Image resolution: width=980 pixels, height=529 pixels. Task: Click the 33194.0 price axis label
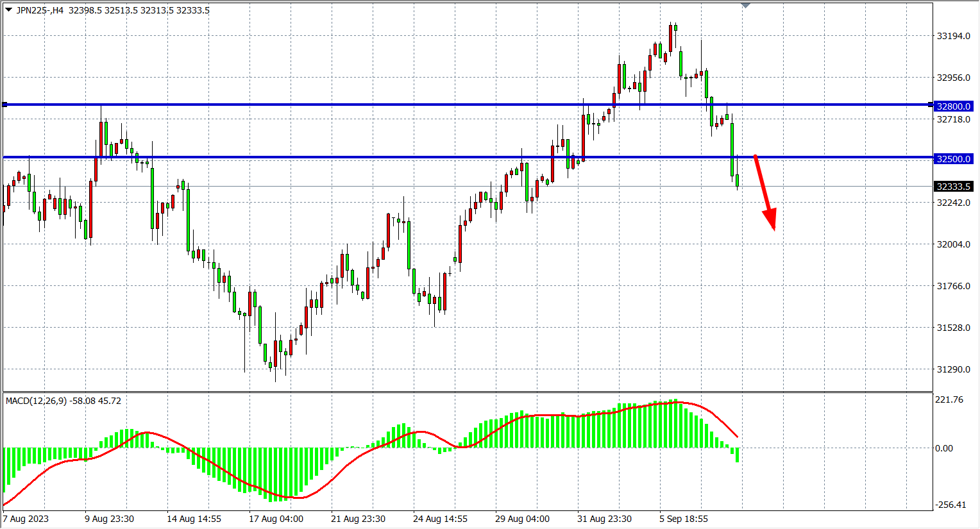click(x=954, y=36)
